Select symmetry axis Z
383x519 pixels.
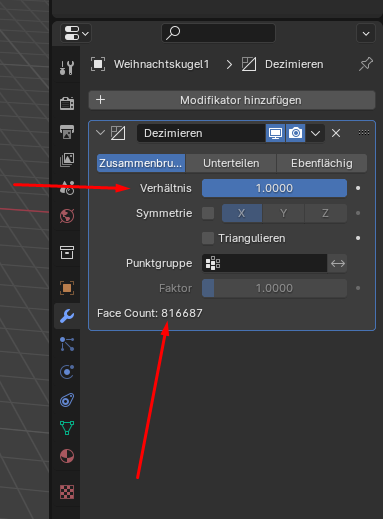click(325, 213)
